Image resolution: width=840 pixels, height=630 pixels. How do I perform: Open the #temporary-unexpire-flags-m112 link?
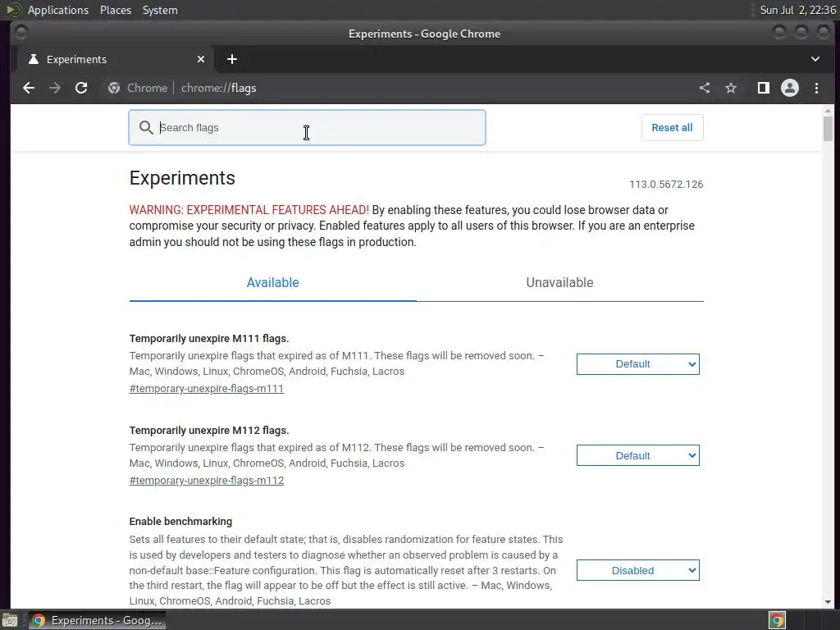206,481
